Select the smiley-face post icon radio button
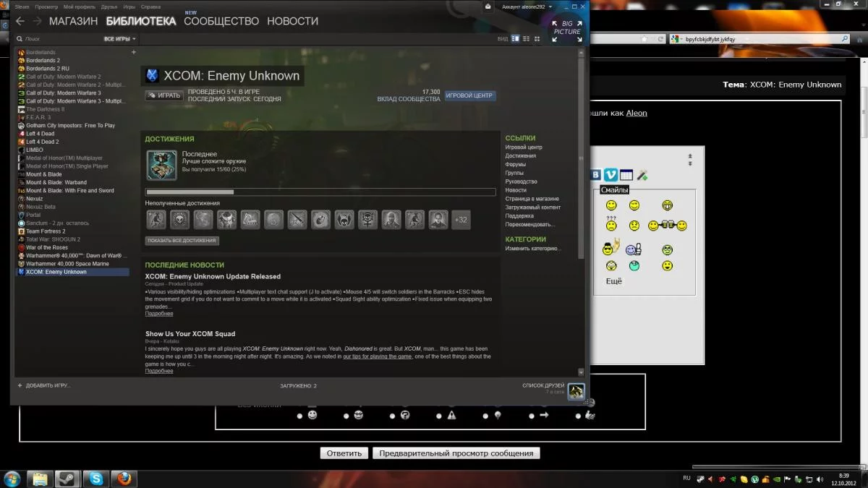Image resolution: width=868 pixels, height=488 pixels. tap(299, 416)
